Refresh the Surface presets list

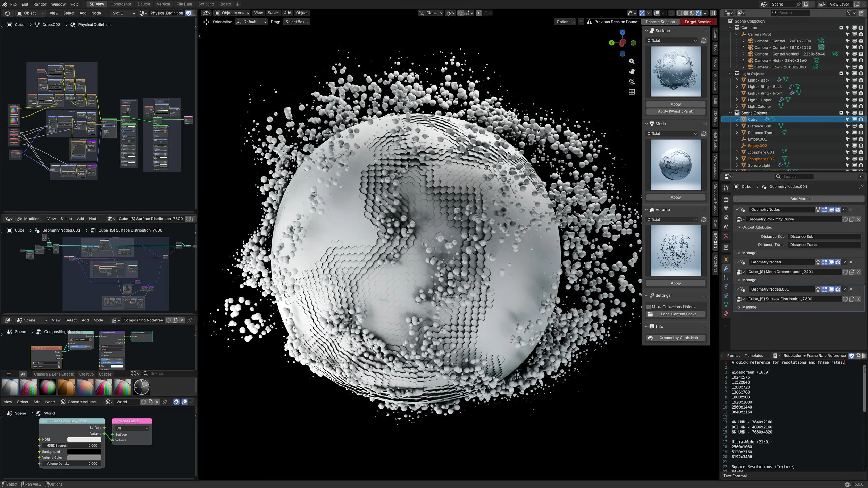[x=703, y=41]
